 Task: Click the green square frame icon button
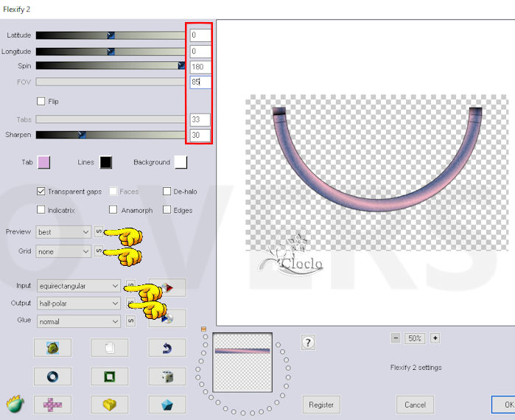tap(109, 377)
